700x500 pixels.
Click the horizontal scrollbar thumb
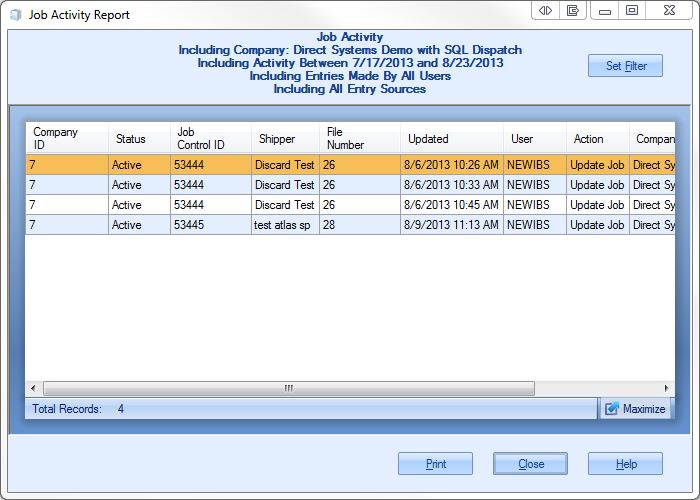(288, 388)
